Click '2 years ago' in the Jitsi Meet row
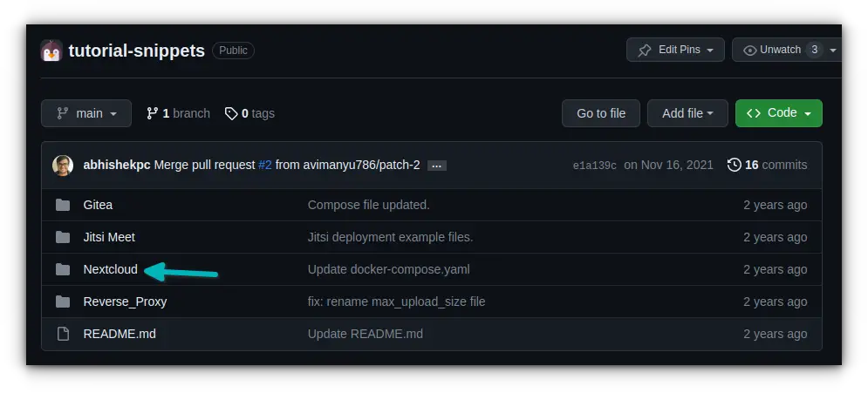This screenshot has height=393, width=868. coord(775,237)
